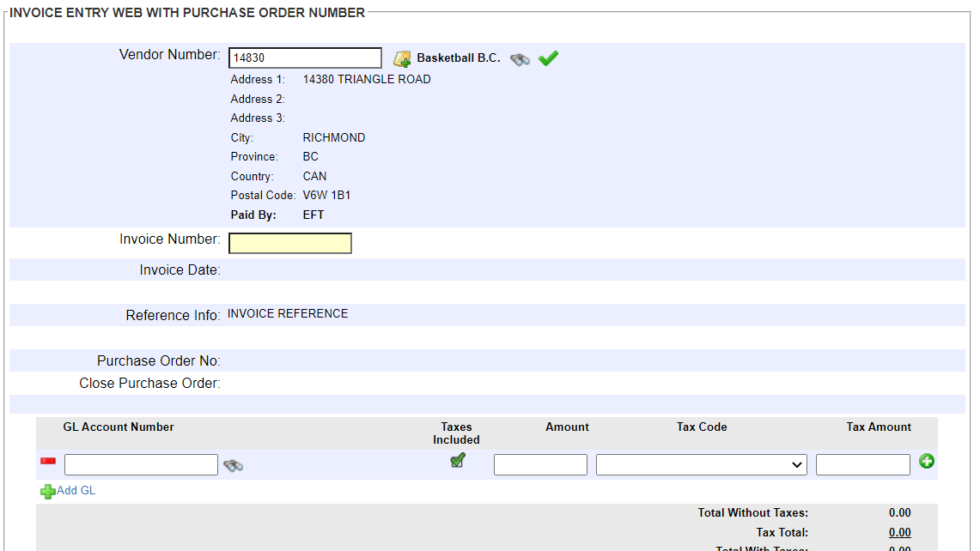Click green circle plus after Tax Amount
Viewport: 980px width, 551px height.
tap(927, 462)
